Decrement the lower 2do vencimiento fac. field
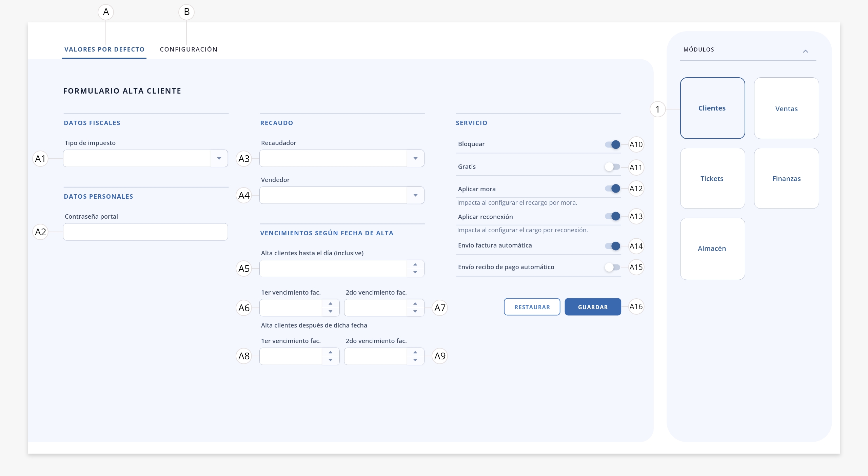 (415, 360)
